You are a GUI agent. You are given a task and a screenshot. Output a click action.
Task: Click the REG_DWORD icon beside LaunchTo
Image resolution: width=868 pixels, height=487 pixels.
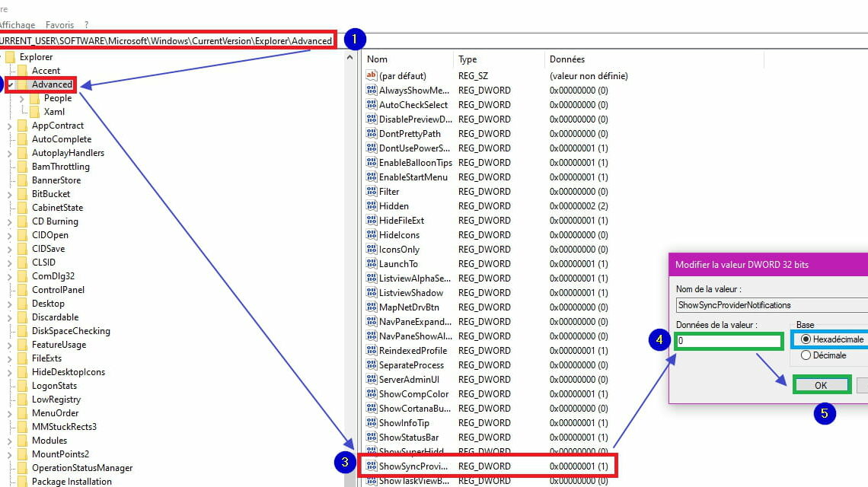(371, 263)
